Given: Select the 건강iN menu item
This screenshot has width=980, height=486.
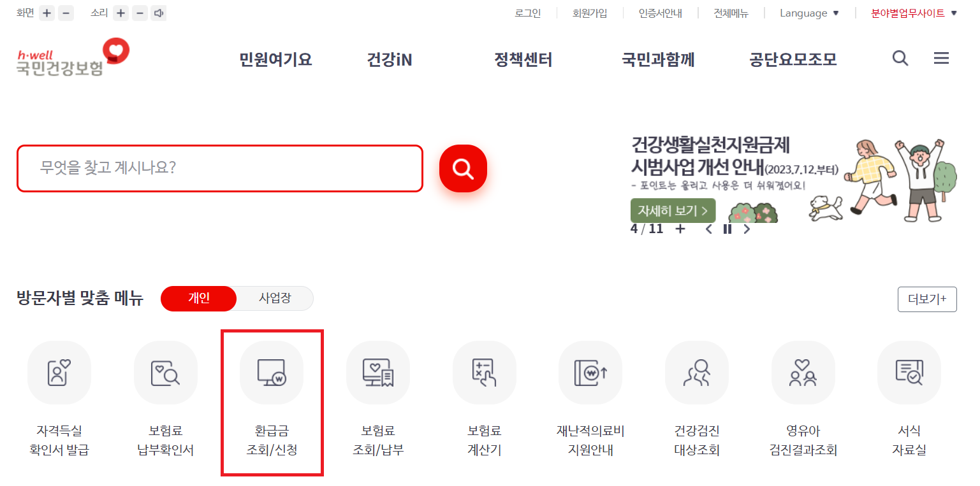Looking at the screenshot, I should point(389,59).
